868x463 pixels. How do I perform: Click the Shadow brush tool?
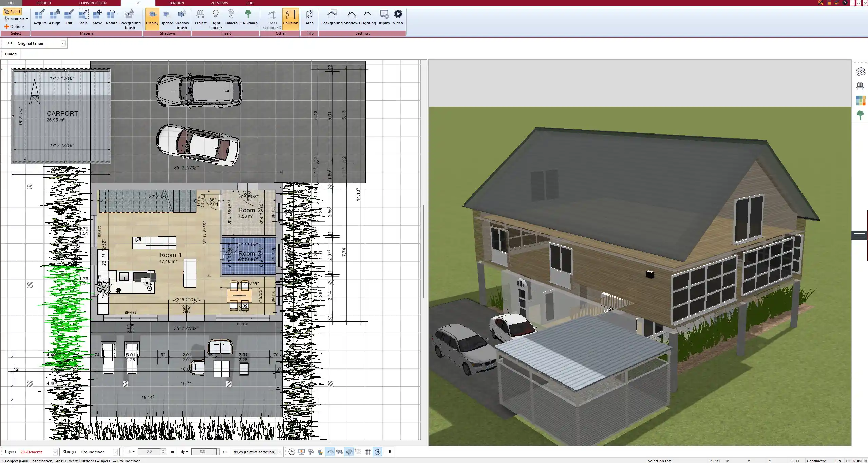tap(182, 19)
